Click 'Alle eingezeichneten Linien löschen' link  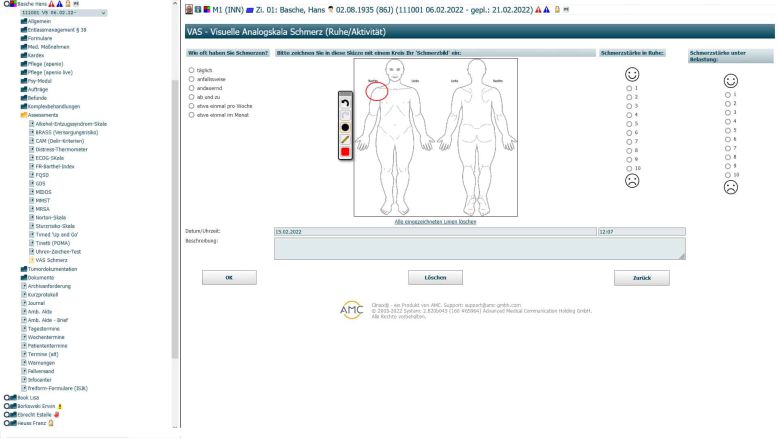435,220
